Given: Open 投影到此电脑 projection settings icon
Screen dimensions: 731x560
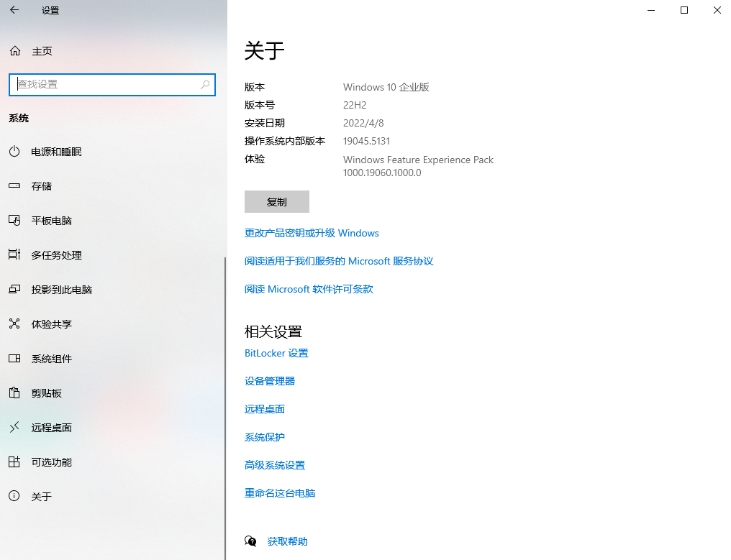Looking at the screenshot, I should 15,290.
